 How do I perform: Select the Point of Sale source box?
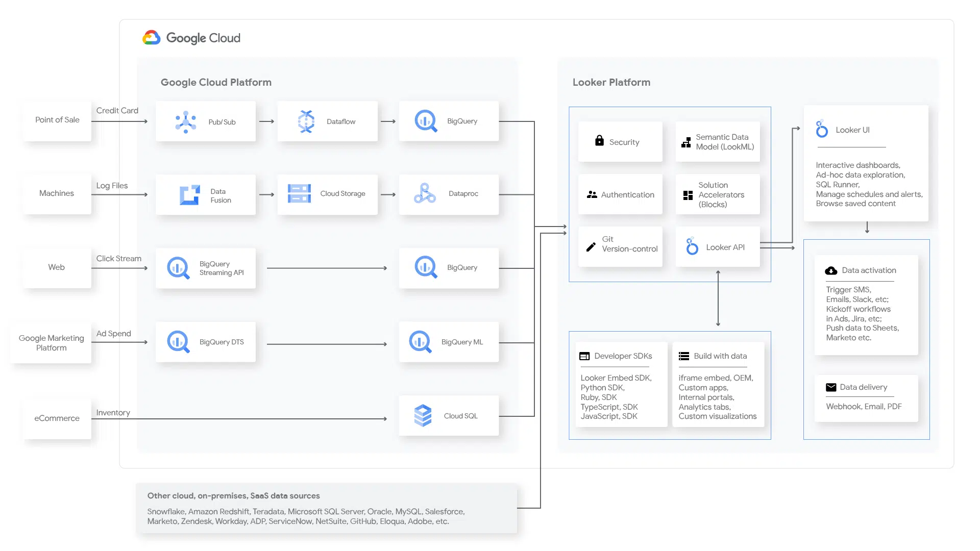click(x=57, y=120)
